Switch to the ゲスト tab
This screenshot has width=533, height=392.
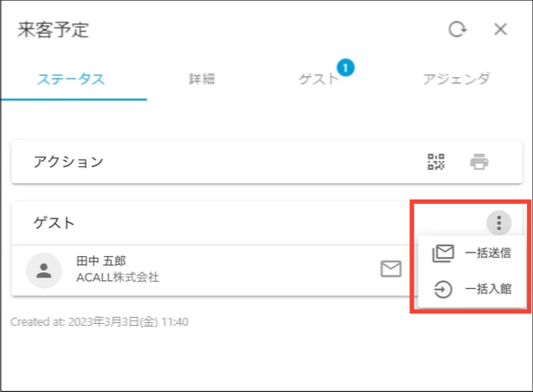click(x=319, y=79)
